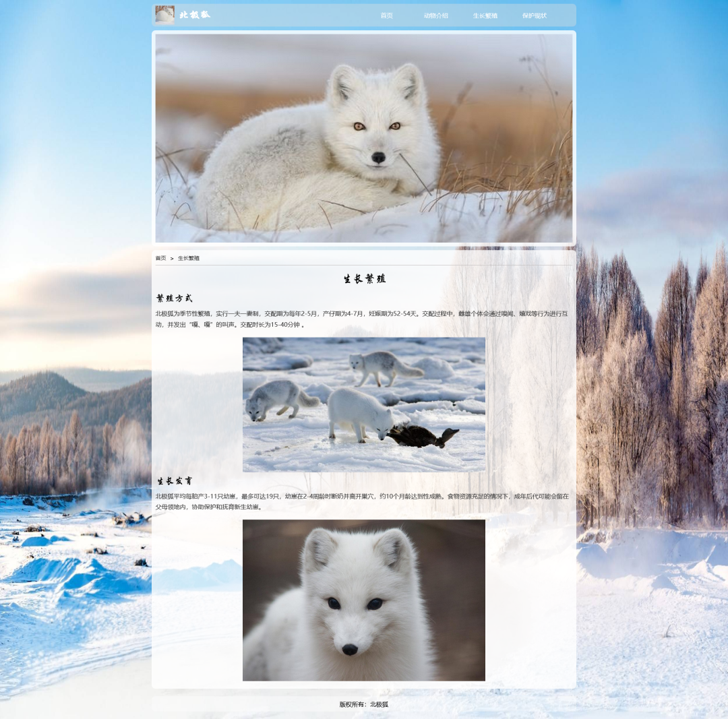Click the 生长发育 section heading
The height and width of the screenshot is (719, 728).
pyautogui.click(x=175, y=481)
